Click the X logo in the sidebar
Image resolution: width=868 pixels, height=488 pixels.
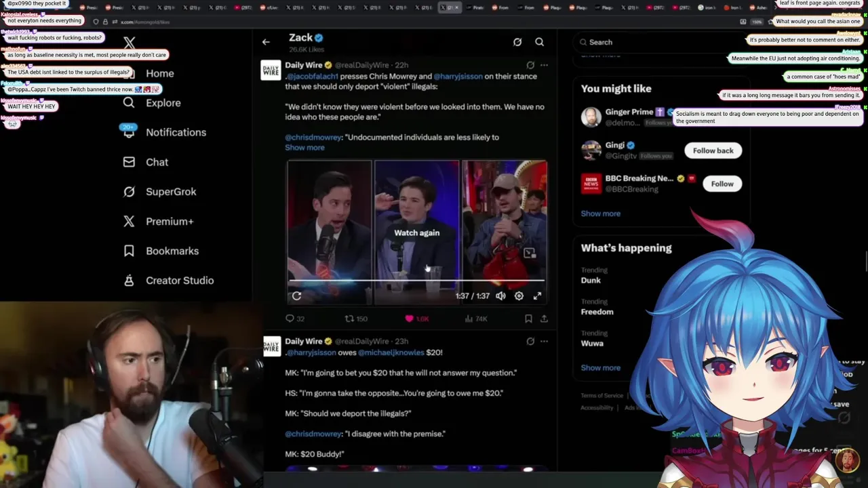point(129,43)
